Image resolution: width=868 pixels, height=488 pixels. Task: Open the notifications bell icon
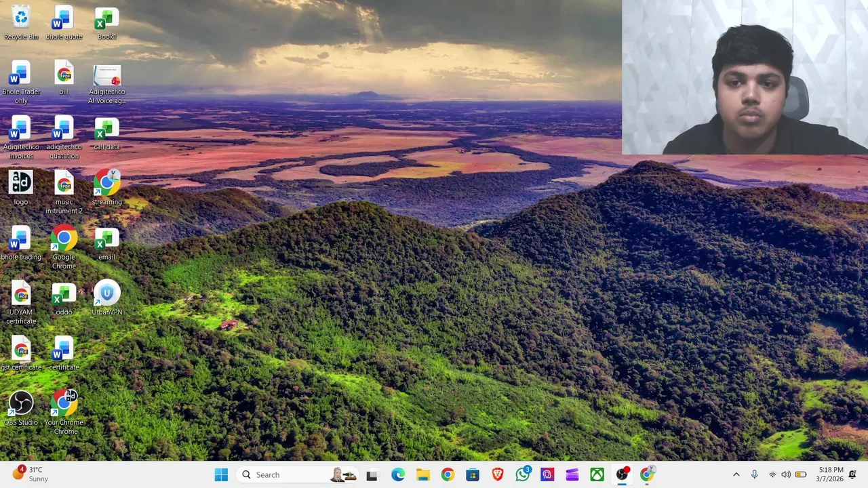point(853,474)
